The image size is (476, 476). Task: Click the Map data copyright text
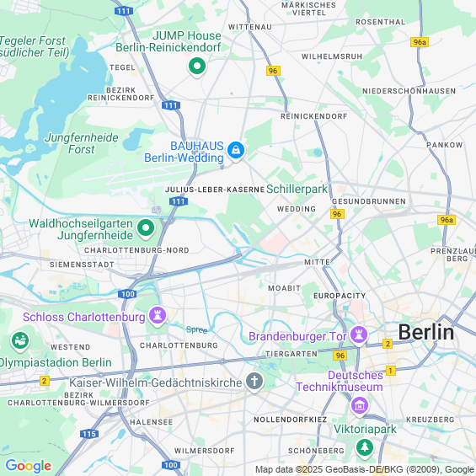[365, 469]
